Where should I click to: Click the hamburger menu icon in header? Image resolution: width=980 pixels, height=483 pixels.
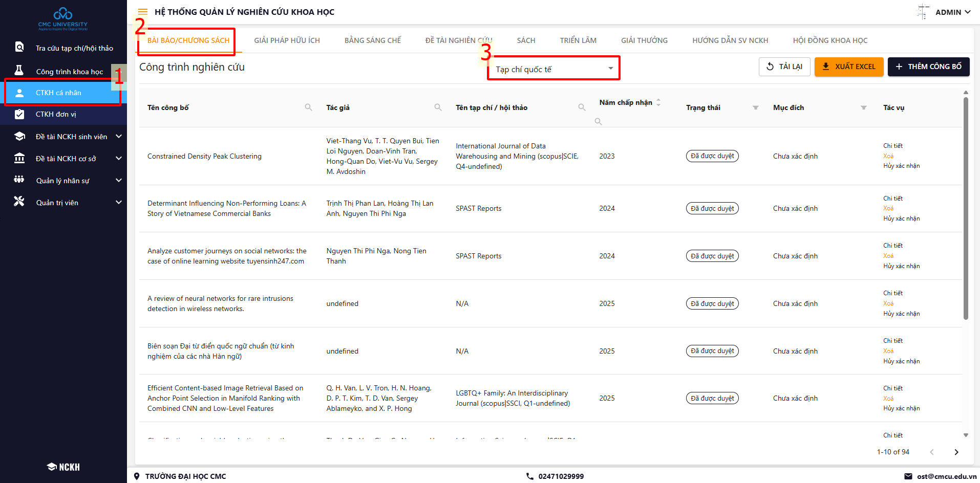[x=143, y=12]
